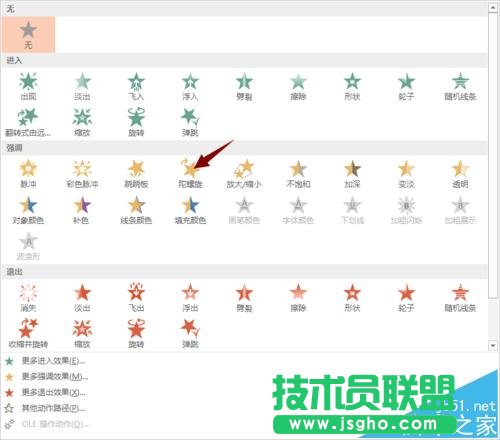The height and width of the screenshot is (440, 500).
Task: Choose the green 出现 entrance effect
Action: click(28, 86)
